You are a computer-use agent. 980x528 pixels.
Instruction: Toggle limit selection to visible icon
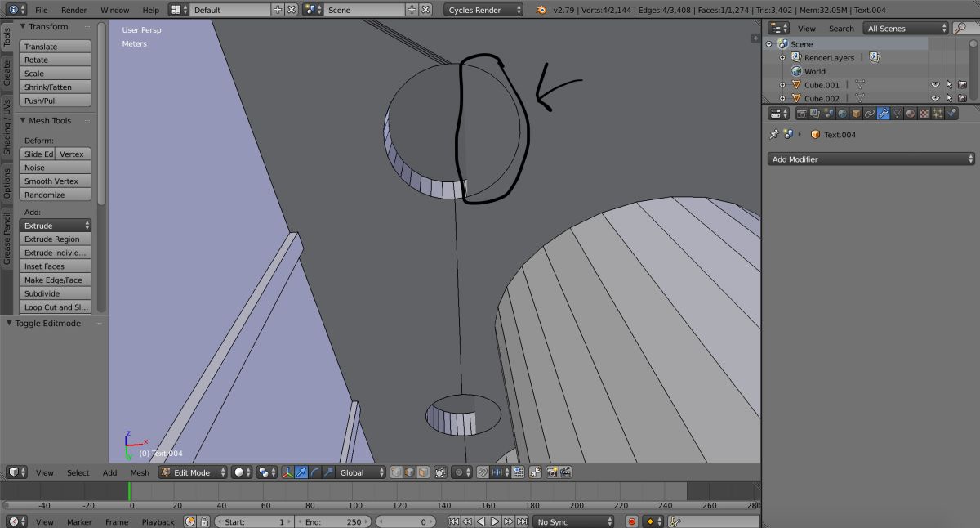tap(441, 472)
